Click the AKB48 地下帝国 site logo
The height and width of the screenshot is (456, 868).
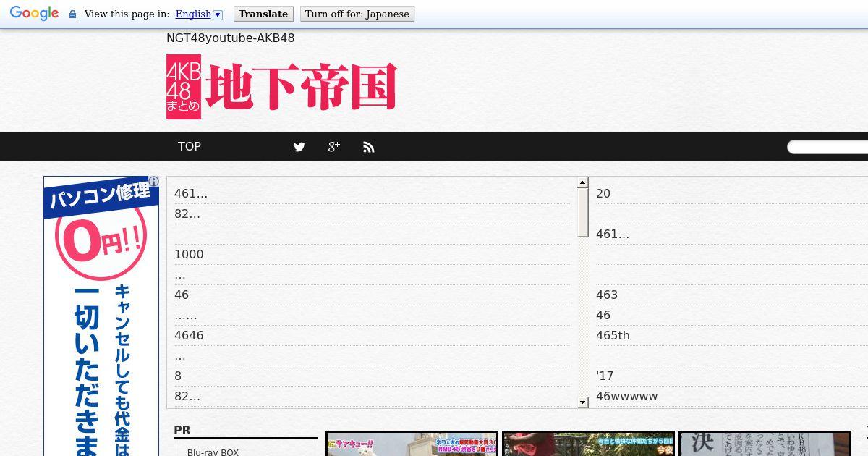point(281,87)
